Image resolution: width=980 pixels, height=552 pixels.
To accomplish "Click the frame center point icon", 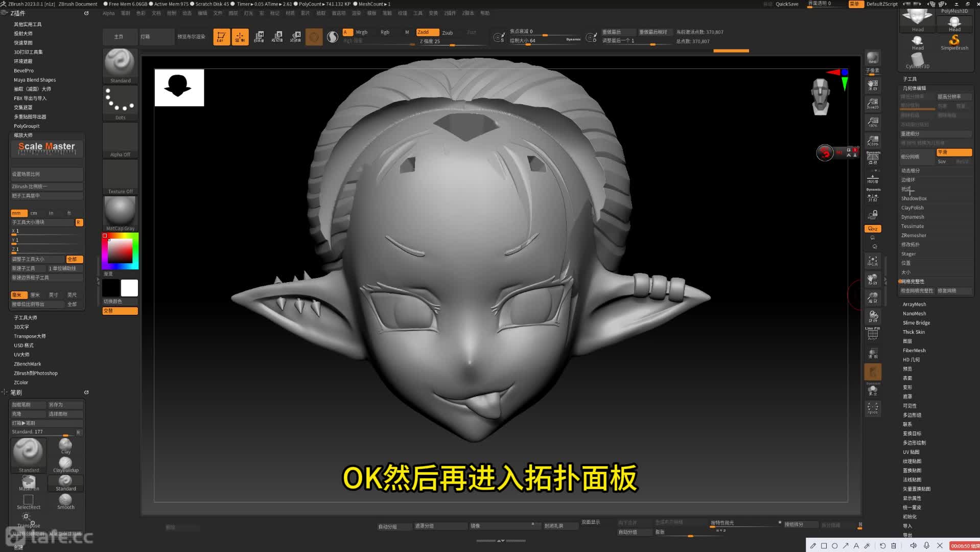I will pos(873,261).
